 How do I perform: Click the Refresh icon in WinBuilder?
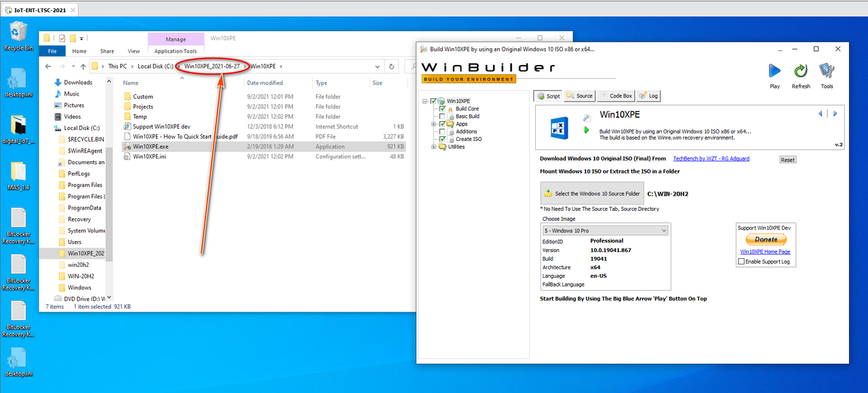tap(801, 71)
